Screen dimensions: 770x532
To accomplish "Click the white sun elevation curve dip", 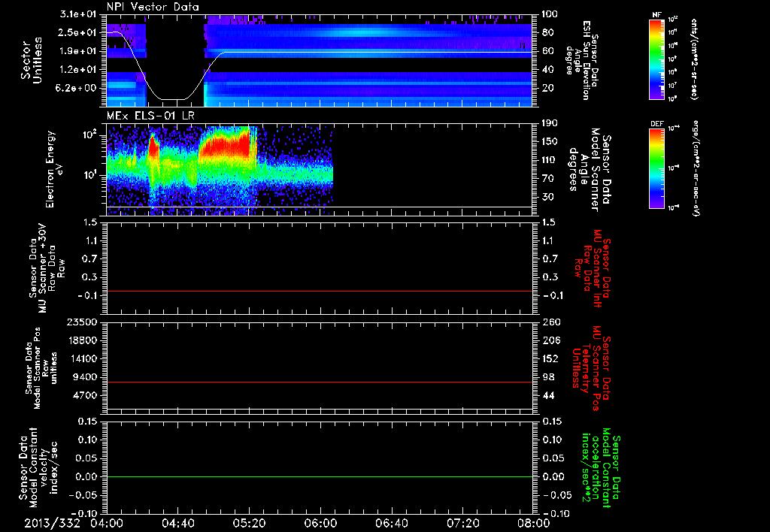I will 174,99.
